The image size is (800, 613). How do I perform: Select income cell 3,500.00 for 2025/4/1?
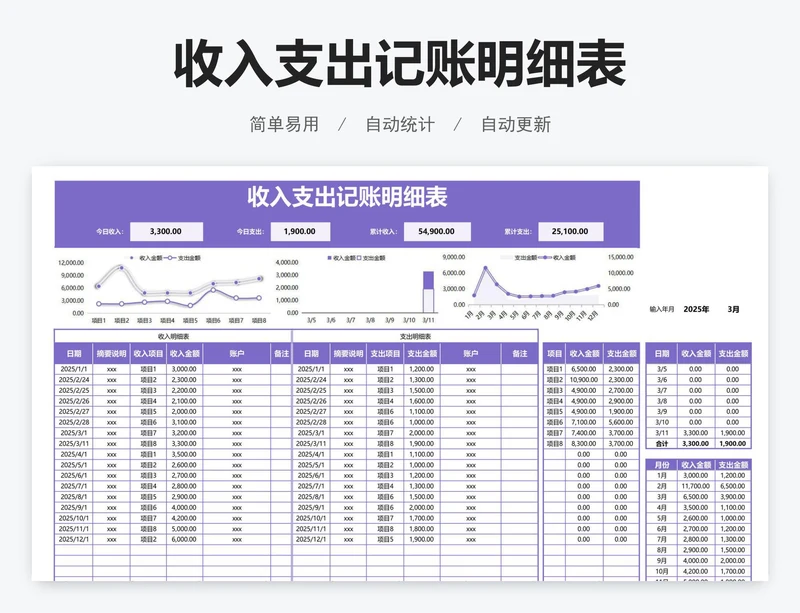[x=185, y=454]
